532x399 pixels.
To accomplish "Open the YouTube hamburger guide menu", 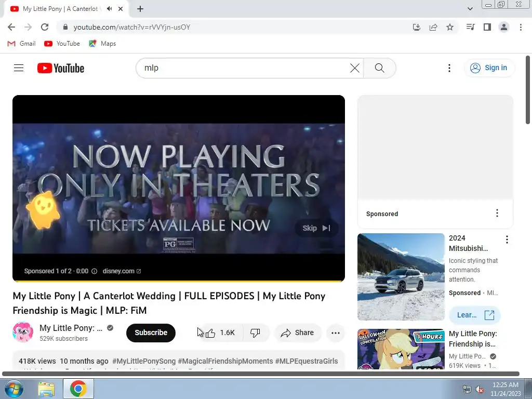I will pyautogui.click(x=19, y=68).
